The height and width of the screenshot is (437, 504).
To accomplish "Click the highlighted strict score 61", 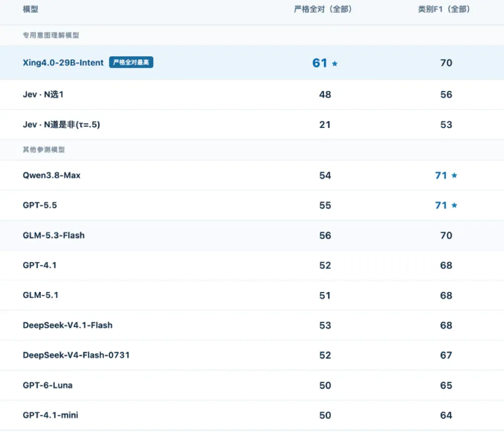I will click(320, 63).
